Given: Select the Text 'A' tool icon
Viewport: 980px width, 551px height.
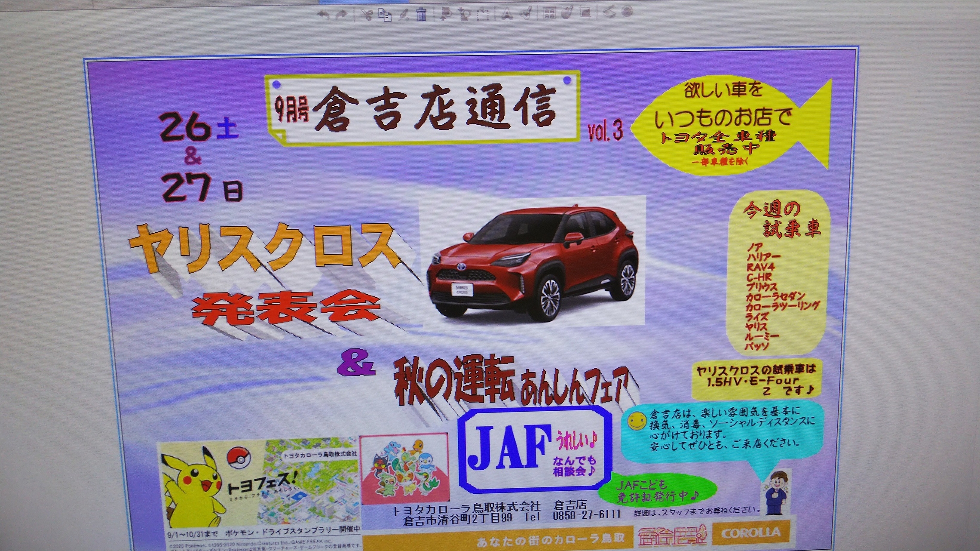Looking at the screenshot, I should 507,14.
